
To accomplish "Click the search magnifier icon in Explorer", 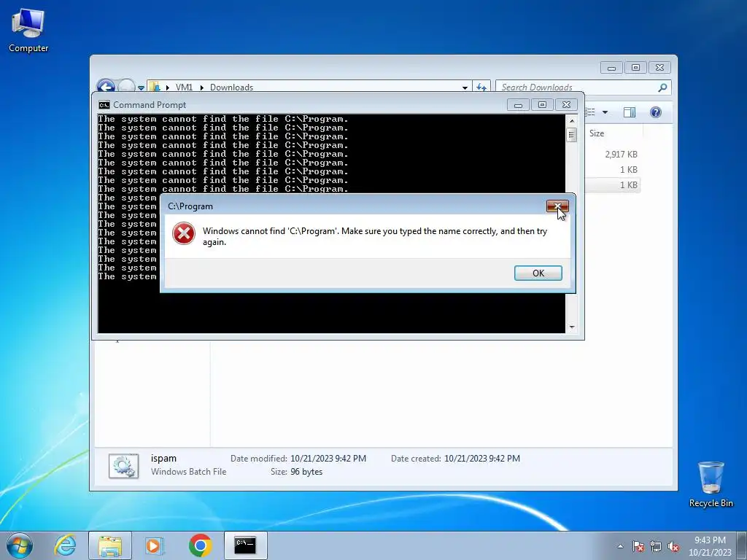I will click(x=662, y=87).
